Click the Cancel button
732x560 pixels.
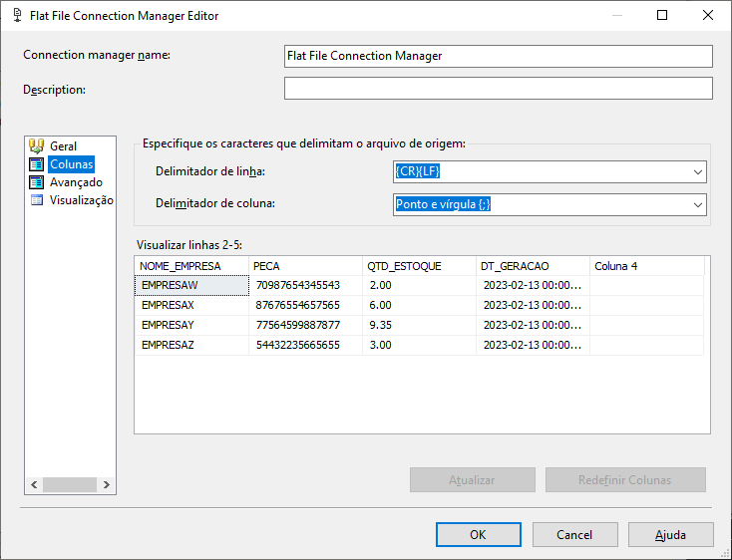coord(574,534)
